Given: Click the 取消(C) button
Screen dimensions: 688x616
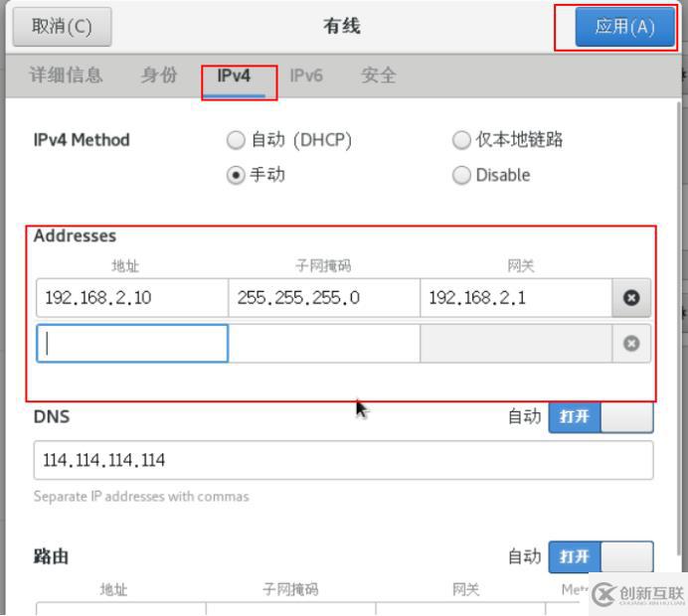Looking at the screenshot, I should pos(62,26).
